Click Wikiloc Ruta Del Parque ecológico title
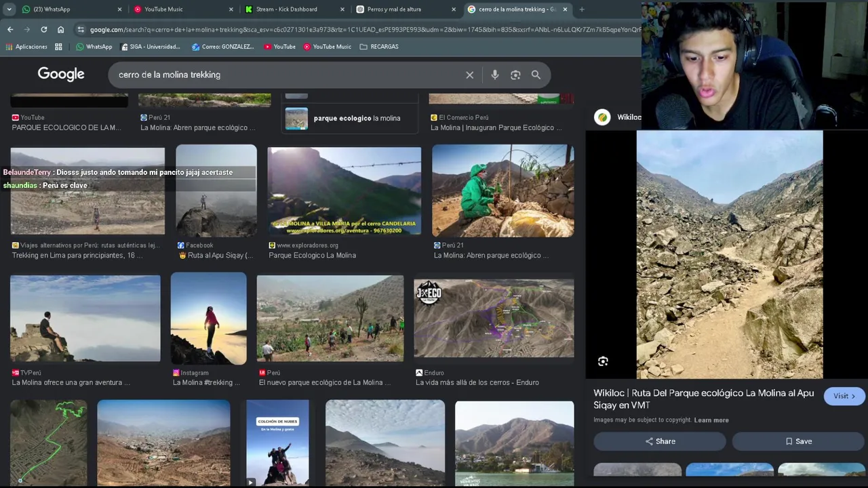The height and width of the screenshot is (488, 868). click(704, 399)
